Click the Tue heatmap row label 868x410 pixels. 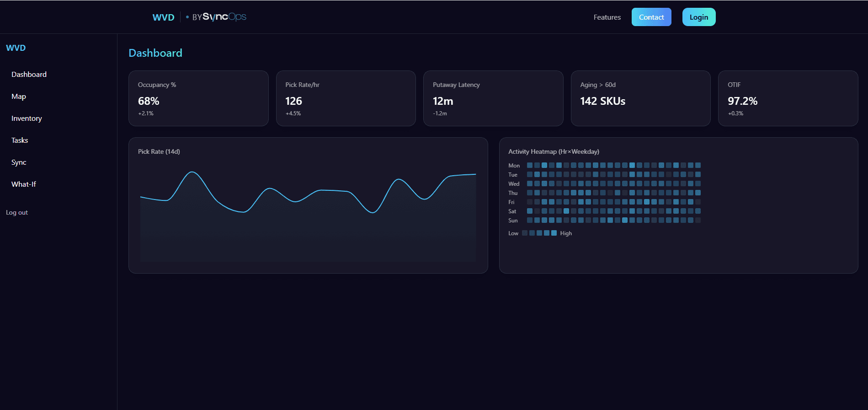513,175
